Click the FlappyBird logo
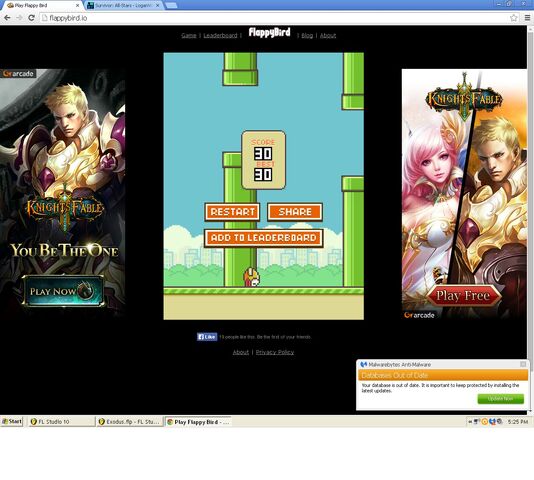The height and width of the screenshot is (480, 534). pyautogui.click(x=269, y=32)
